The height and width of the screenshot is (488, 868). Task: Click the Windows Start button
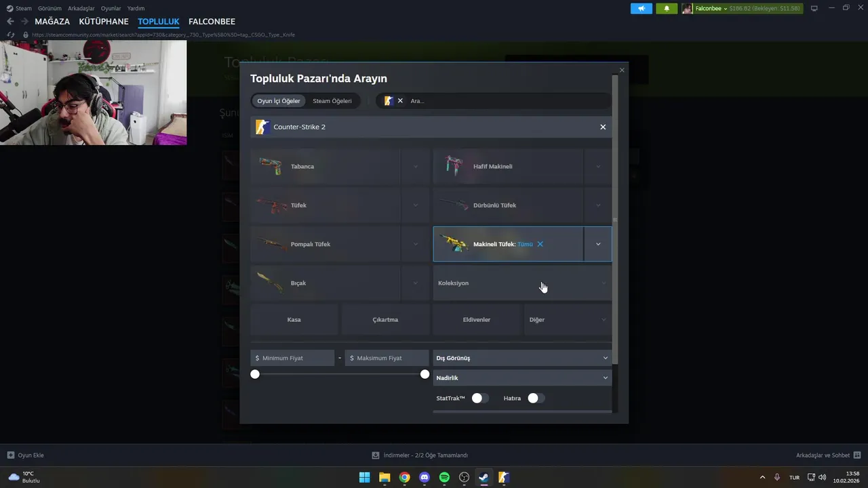point(364,477)
